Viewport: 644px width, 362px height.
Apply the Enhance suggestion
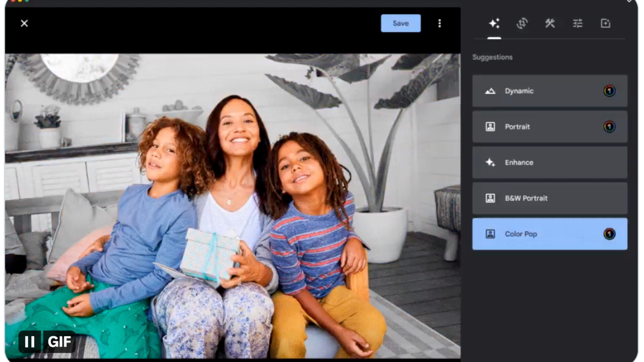pos(549,162)
